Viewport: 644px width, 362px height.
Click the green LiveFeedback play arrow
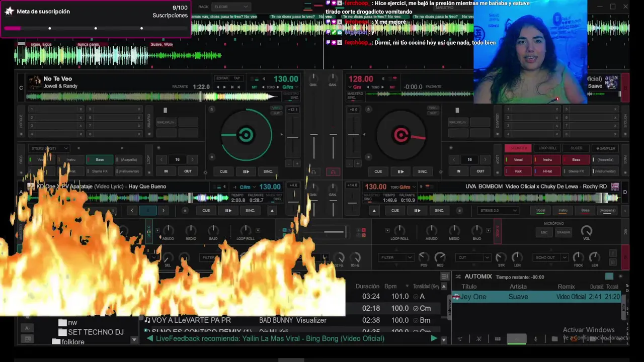point(434,338)
